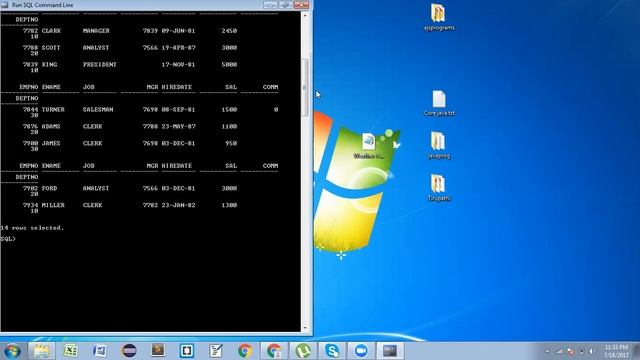This screenshot has width=640, height=360.
Task: Click hire date 17-NOV-81
Action: pos(178,64)
